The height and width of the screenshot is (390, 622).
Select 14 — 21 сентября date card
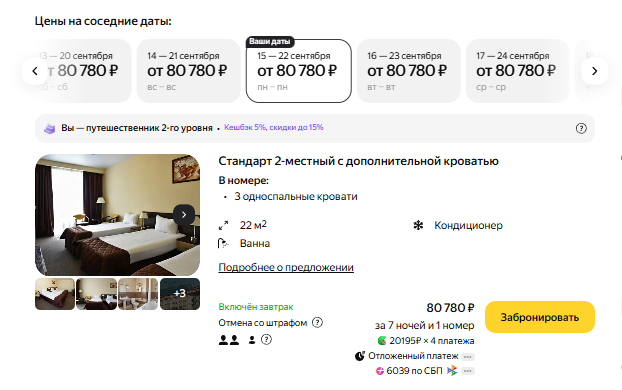pos(189,71)
